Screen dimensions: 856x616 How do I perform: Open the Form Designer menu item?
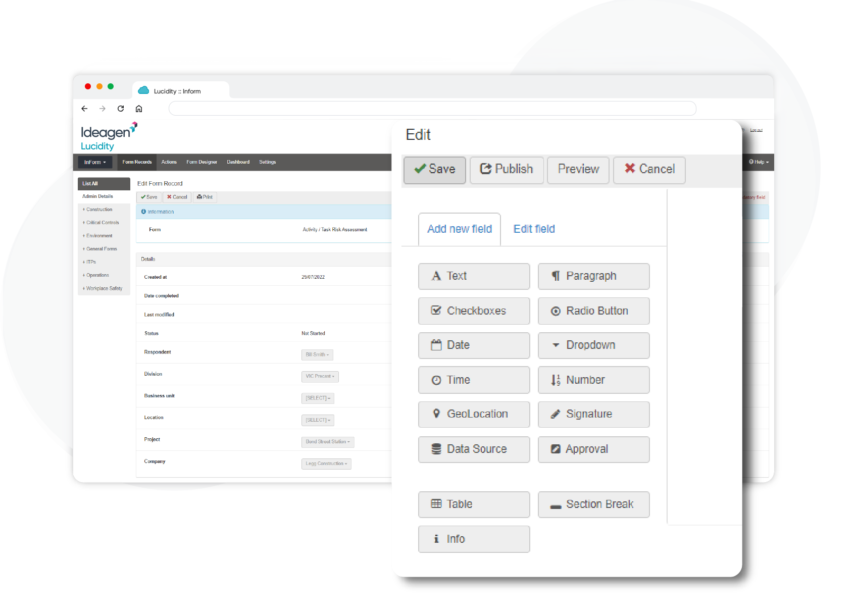point(202,162)
